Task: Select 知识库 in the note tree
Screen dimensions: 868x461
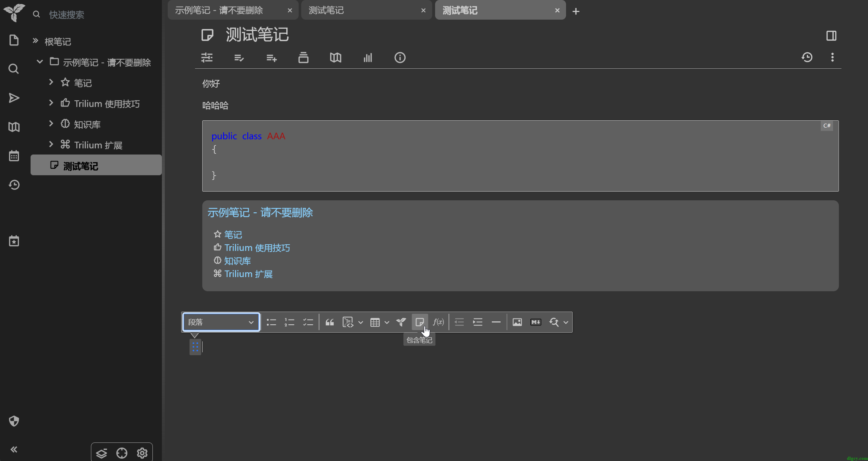Action: tap(87, 125)
